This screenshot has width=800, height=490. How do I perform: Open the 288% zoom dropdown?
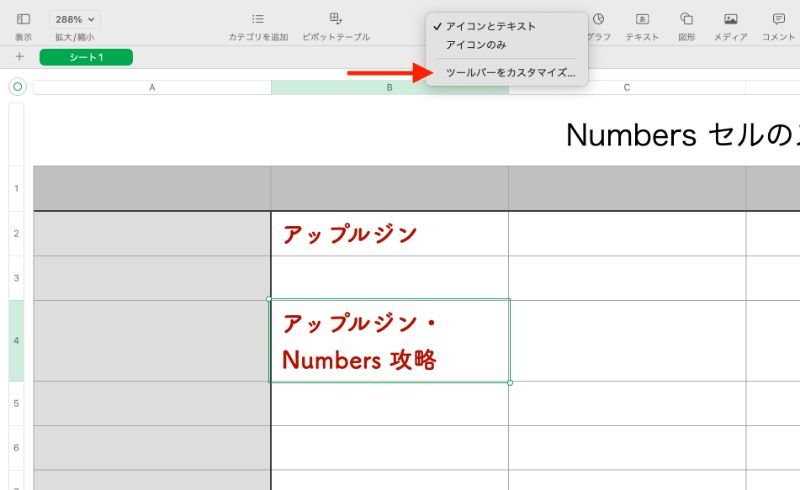point(75,19)
